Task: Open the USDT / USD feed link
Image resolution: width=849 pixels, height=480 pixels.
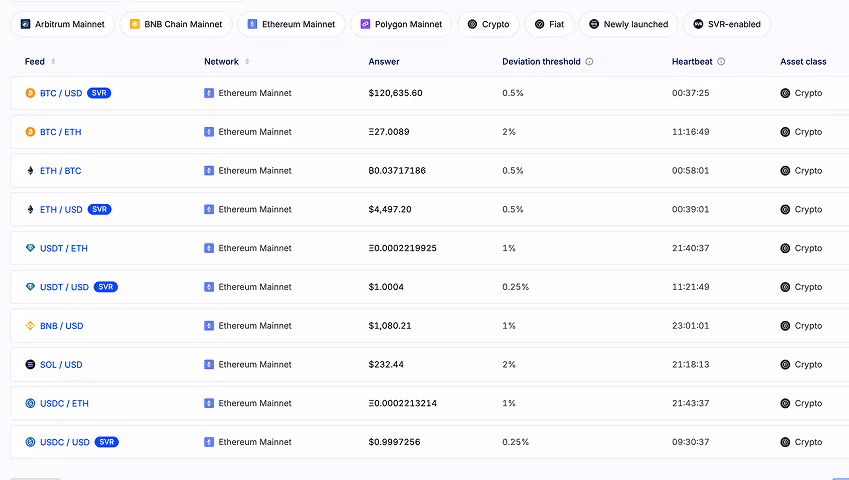Action: point(64,287)
